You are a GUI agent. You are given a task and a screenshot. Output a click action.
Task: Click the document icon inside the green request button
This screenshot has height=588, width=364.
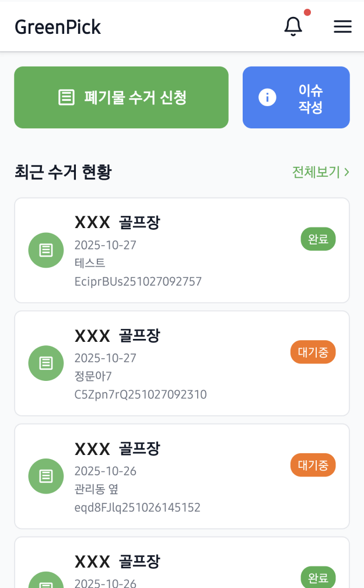click(65, 97)
